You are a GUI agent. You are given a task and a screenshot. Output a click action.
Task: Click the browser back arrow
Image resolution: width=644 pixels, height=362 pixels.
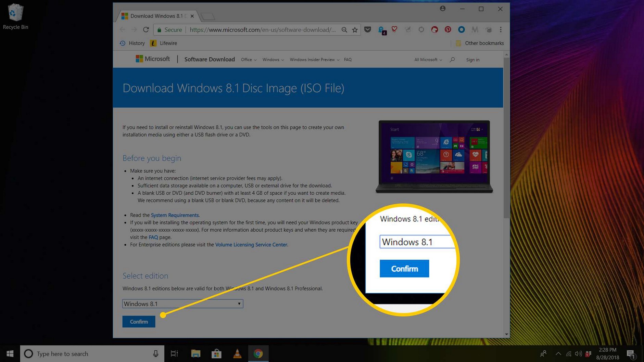click(x=123, y=30)
